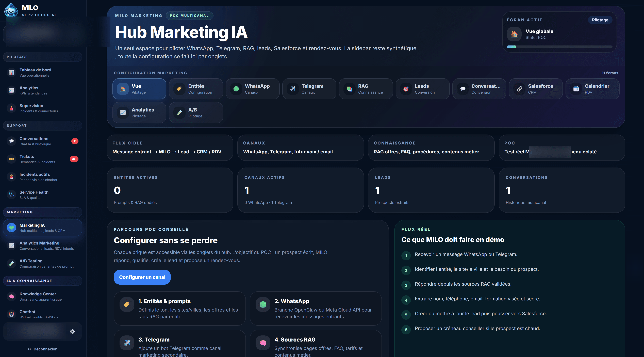
Task: Open Analytics Marketing in the sidebar
Action: [42, 246]
